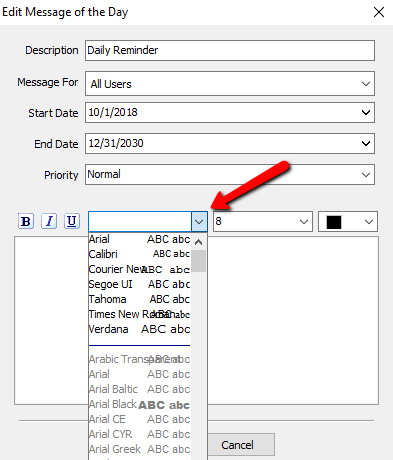Viewport: 393px width, 460px height.
Task: Choose Arial Baltic font
Action: click(139, 389)
